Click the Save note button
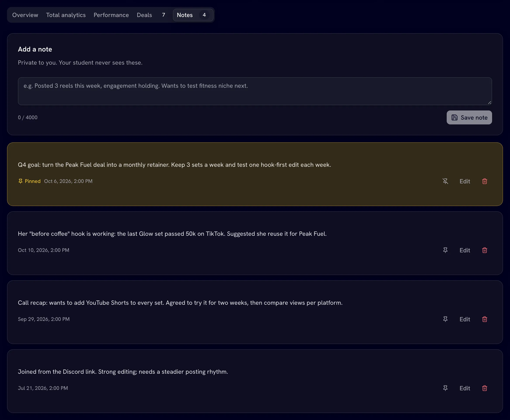The width and height of the screenshot is (510, 420). pos(469,118)
